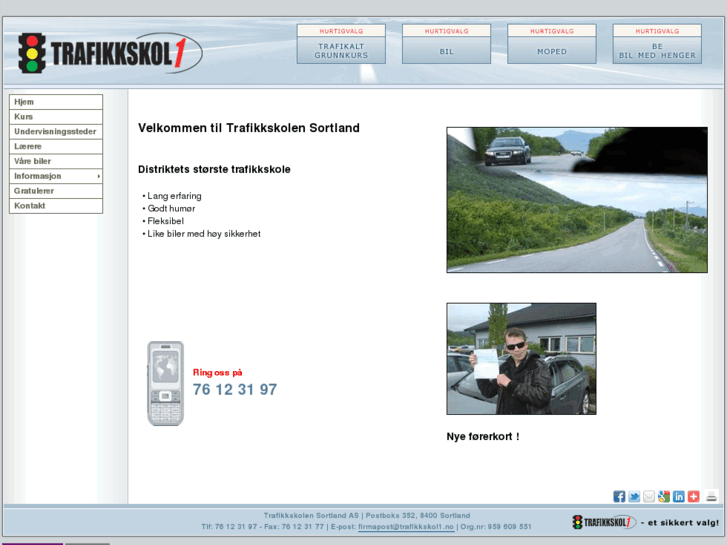This screenshot has height=545, width=727.
Task: Click the footer Trafikkskol1 logo
Action: (x=604, y=522)
